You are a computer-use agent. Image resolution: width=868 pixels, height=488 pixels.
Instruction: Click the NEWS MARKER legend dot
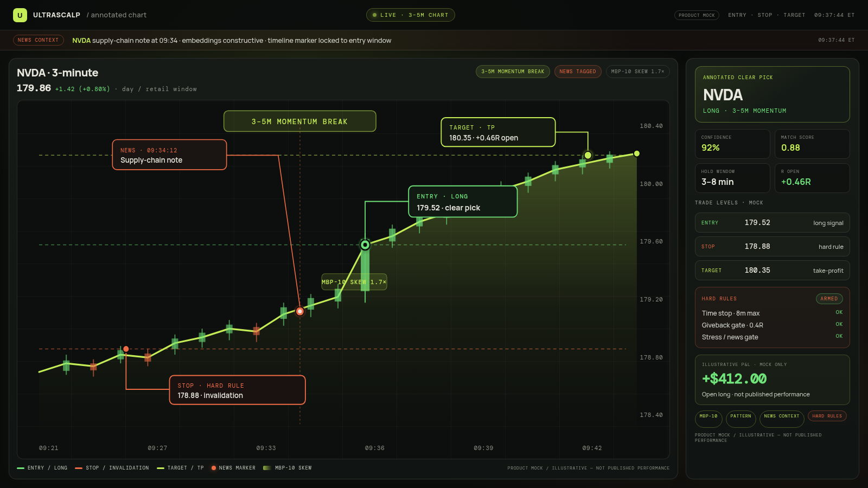point(214,468)
